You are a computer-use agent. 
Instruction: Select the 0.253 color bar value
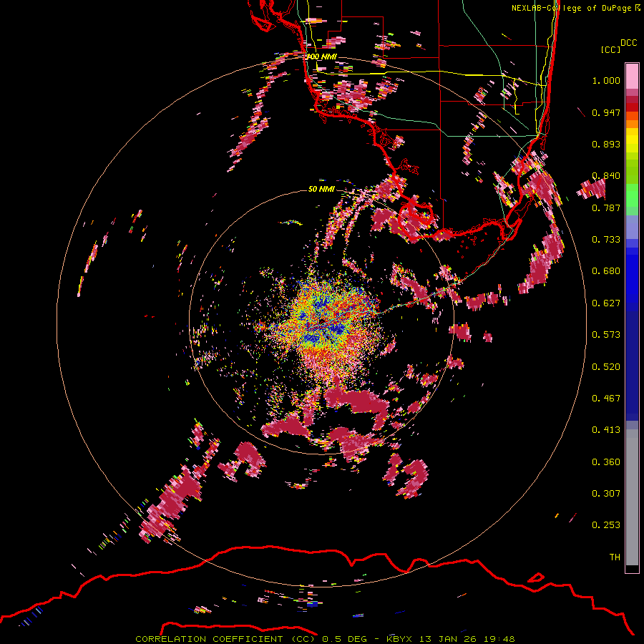click(x=606, y=525)
